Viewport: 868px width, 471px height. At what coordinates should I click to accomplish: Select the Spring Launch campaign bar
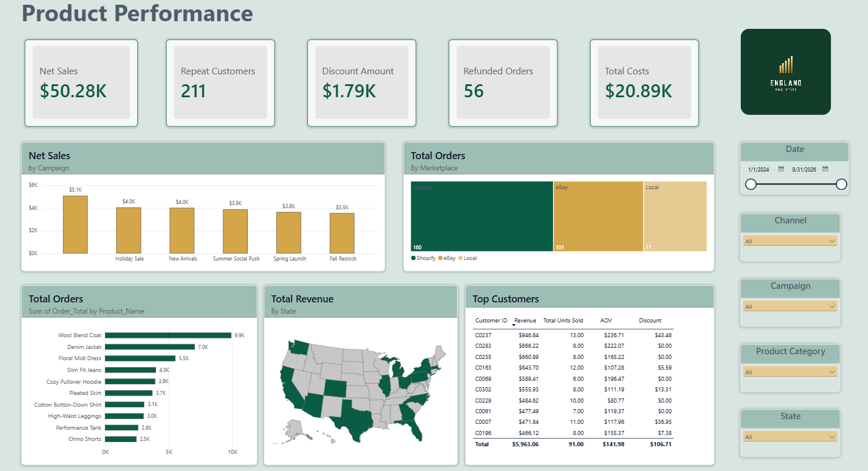[289, 233]
